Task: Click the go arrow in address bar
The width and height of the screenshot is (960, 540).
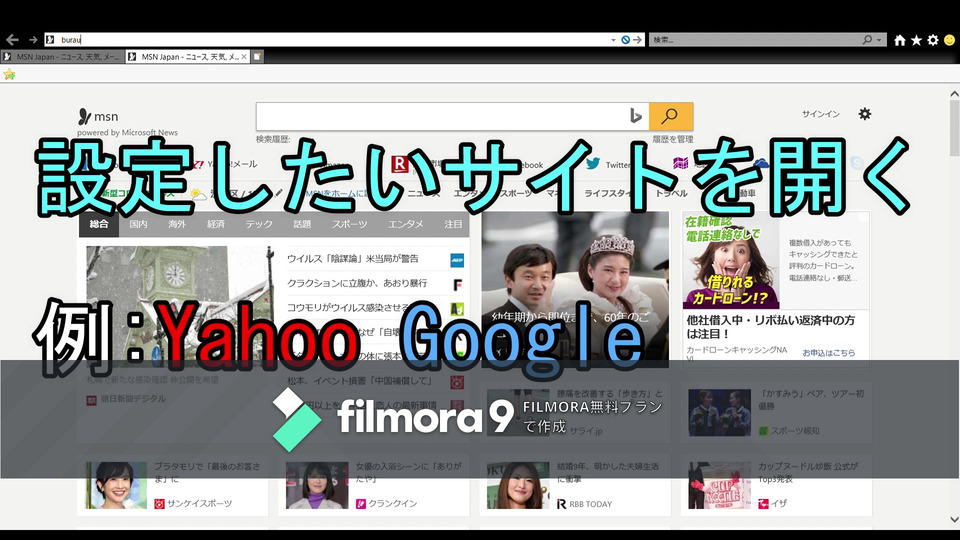Action: (637, 40)
